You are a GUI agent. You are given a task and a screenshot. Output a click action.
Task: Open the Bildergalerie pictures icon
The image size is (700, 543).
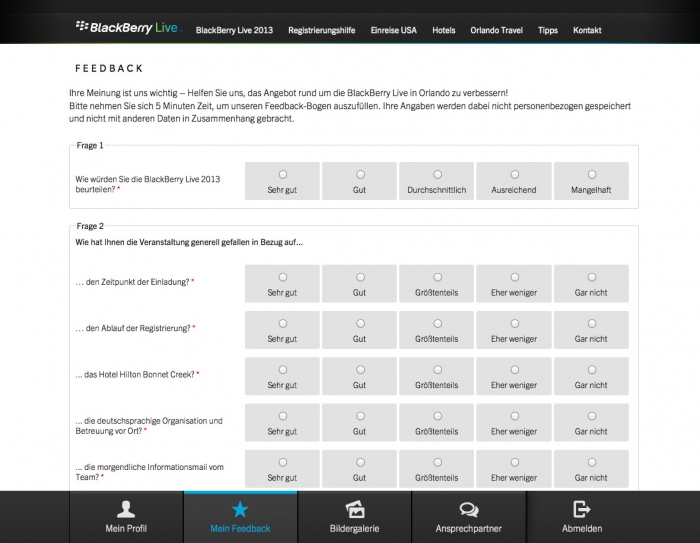coord(355,509)
